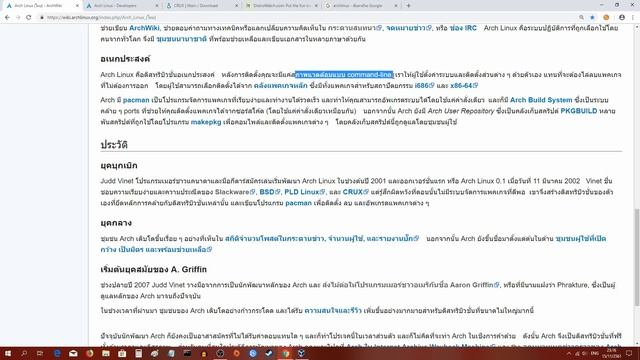The width and height of the screenshot is (640, 360).
Task: Go back with the browser back arrow
Action: [x=7, y=18]
